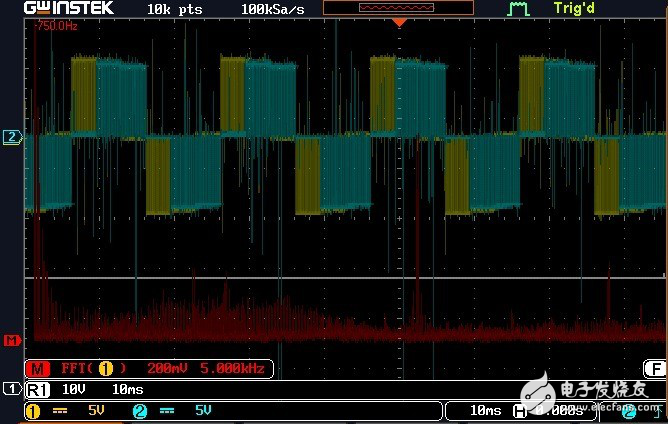668x424 pixels.
Task: Click the green trigger waveform icon
Action: (517, 8)
